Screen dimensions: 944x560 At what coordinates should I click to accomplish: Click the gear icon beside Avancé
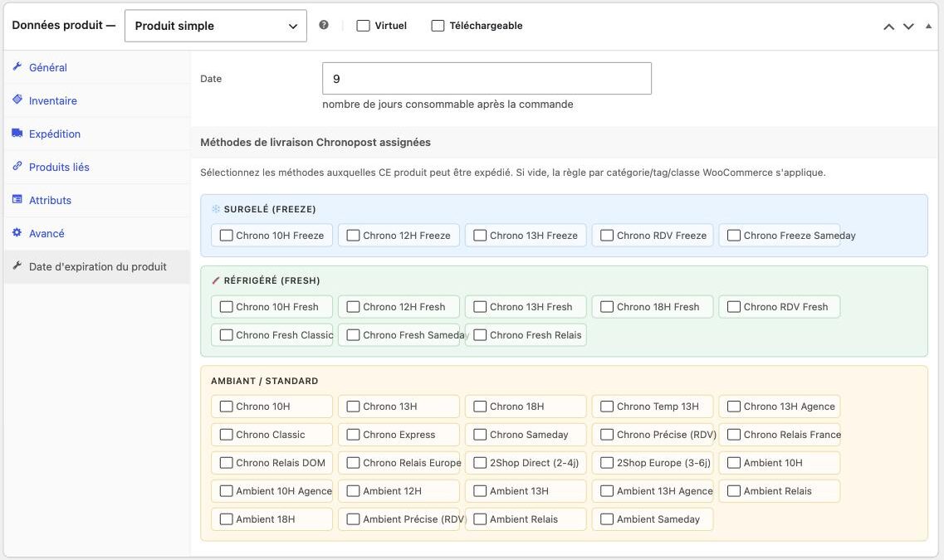click(x=17, y=233)
